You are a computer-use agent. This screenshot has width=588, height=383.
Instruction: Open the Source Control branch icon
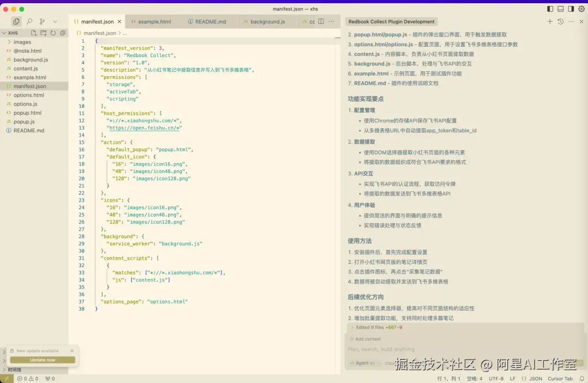tap(42, 21)
